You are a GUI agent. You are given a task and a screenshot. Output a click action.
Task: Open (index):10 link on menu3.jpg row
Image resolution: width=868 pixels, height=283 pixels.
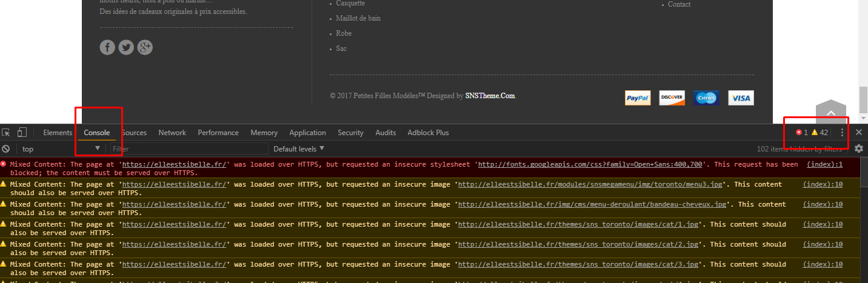point(823,184)
